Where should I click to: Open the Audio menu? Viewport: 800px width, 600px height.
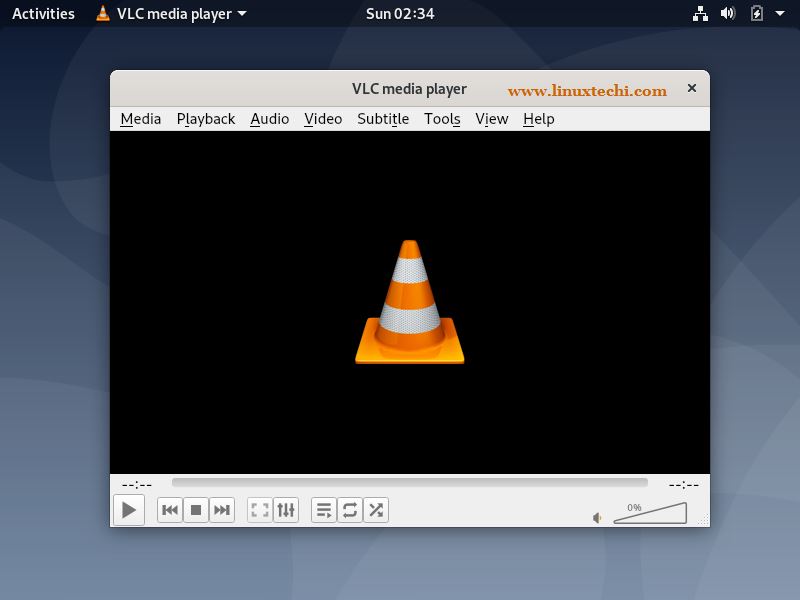click(269, 119)
